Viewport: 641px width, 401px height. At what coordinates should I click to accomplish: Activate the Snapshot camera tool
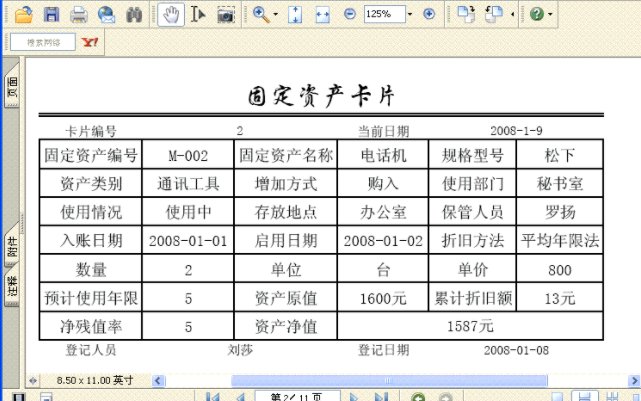pos(225,15)
